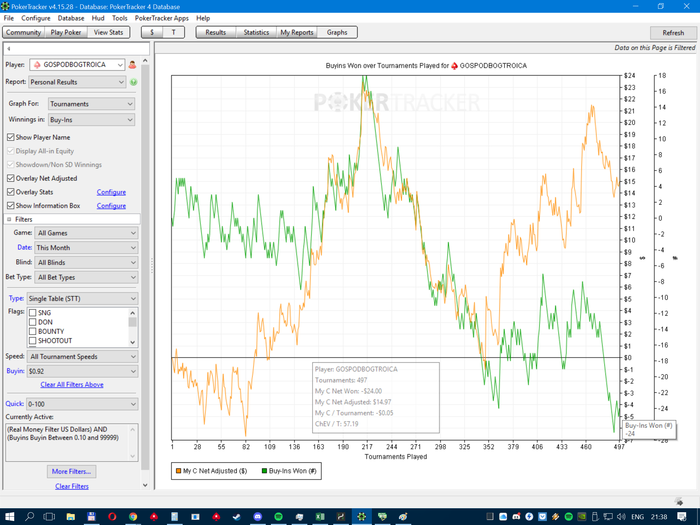The width and height of the screenshot is (700, 525).
Task: Collapse the Filters section
Action: pos(9,219)
